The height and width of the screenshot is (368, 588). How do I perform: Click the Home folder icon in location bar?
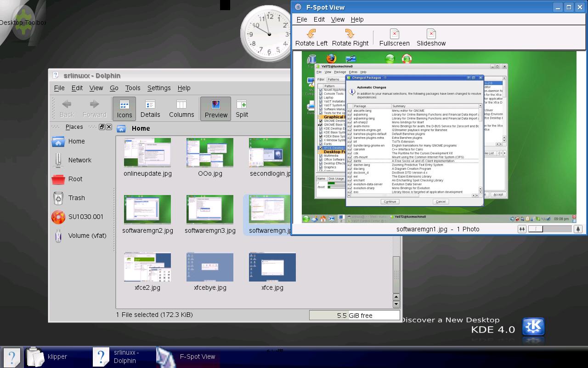[121, 128]
